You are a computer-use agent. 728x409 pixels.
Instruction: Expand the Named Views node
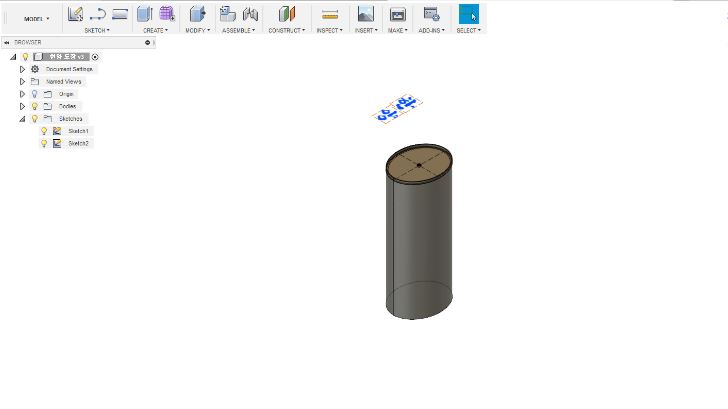[x=22, y=81]
